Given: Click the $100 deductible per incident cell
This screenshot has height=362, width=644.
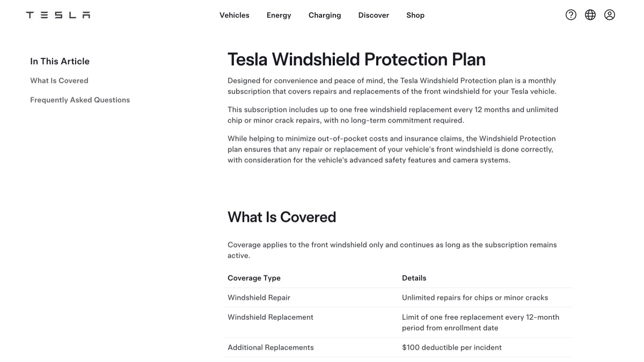Looking at the screenshot, I should click(452, 348).
